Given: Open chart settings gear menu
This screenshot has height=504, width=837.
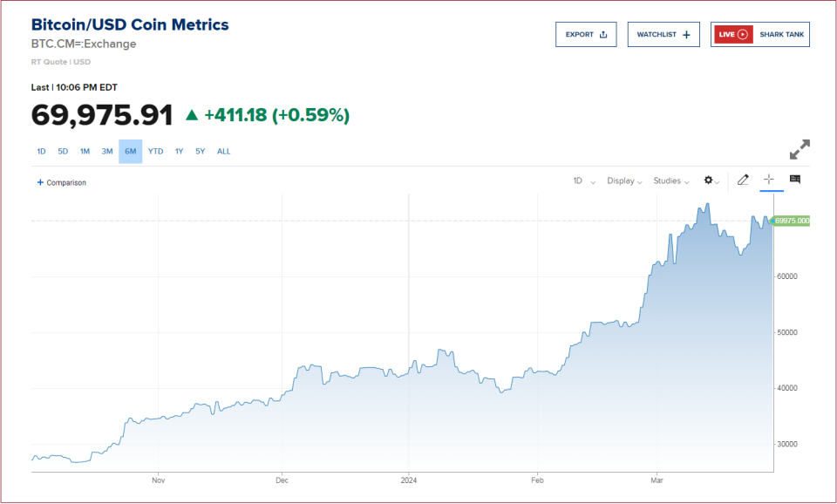Looking at the screenshot, I should pyautogui.click(x=709, y=180).
